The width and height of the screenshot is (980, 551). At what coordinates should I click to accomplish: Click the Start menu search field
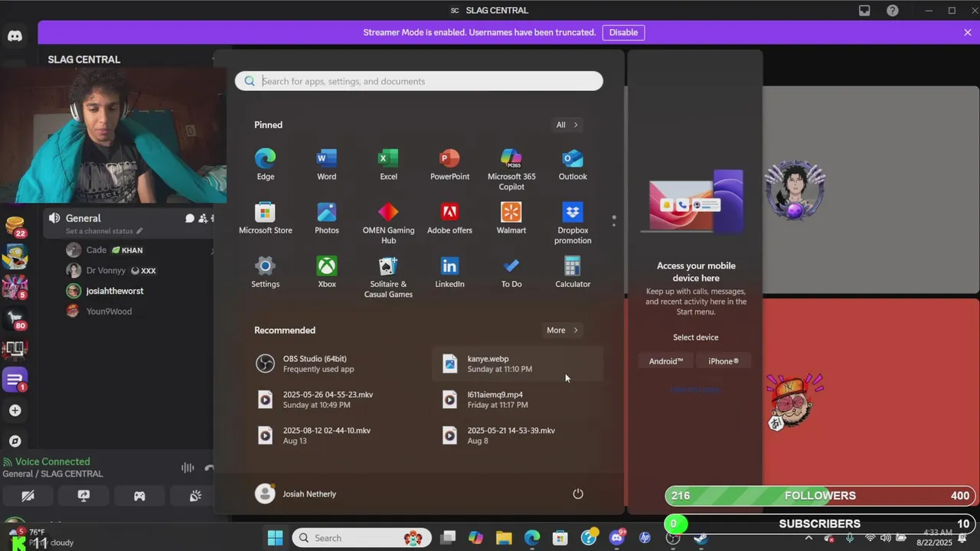pos(419,81)
